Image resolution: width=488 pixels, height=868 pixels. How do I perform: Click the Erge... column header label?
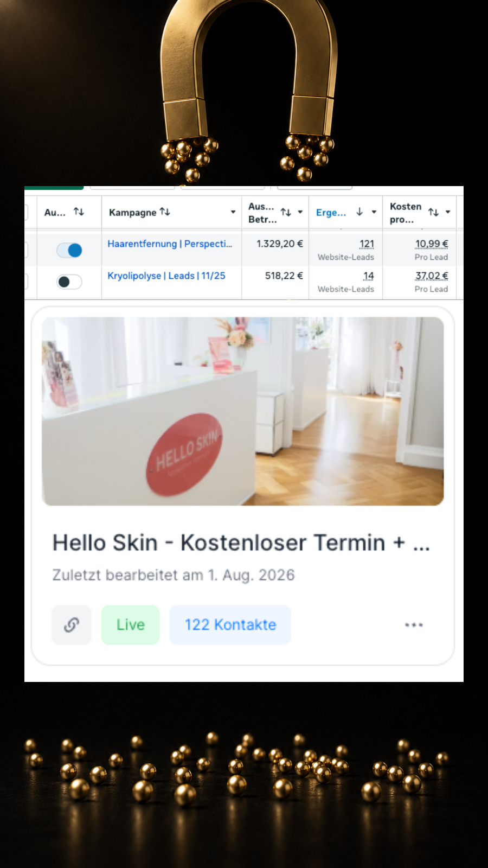331,212
